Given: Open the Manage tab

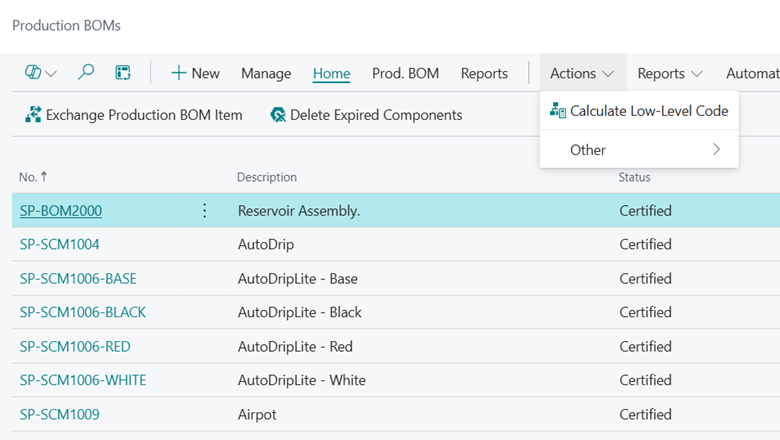Looking at the screenshot, I should (x=266, y=73).
